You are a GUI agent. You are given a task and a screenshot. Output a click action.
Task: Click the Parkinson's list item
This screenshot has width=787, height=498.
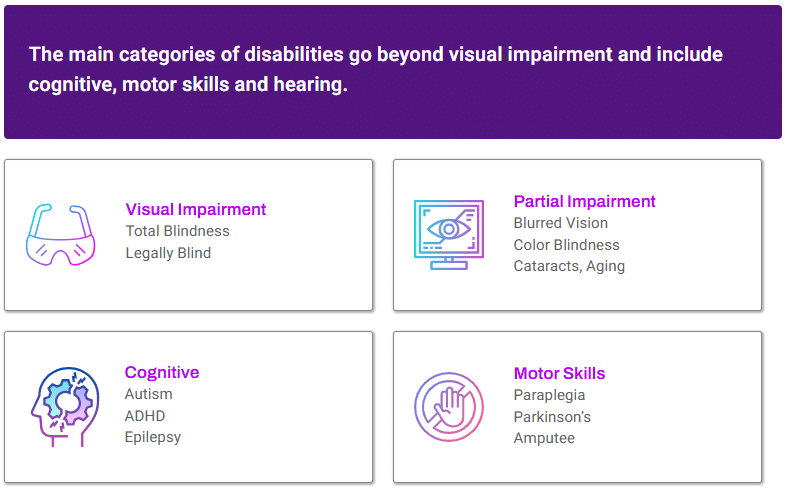click(x=552, y=416)
